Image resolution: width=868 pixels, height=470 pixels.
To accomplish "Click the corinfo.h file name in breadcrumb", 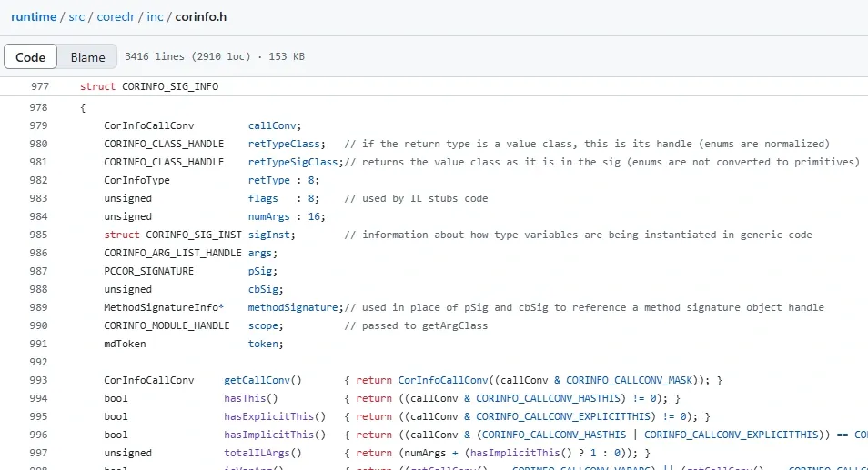I will coord(201,16).
